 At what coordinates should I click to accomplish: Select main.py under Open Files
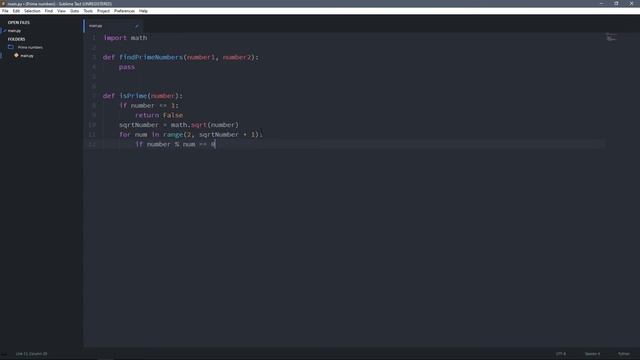14,31
